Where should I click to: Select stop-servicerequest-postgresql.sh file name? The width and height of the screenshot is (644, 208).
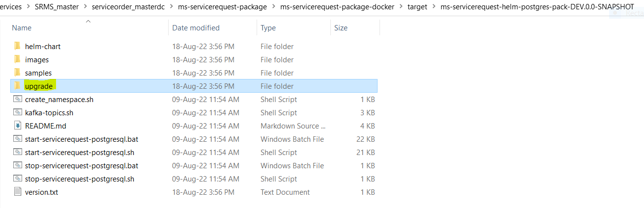79,179
